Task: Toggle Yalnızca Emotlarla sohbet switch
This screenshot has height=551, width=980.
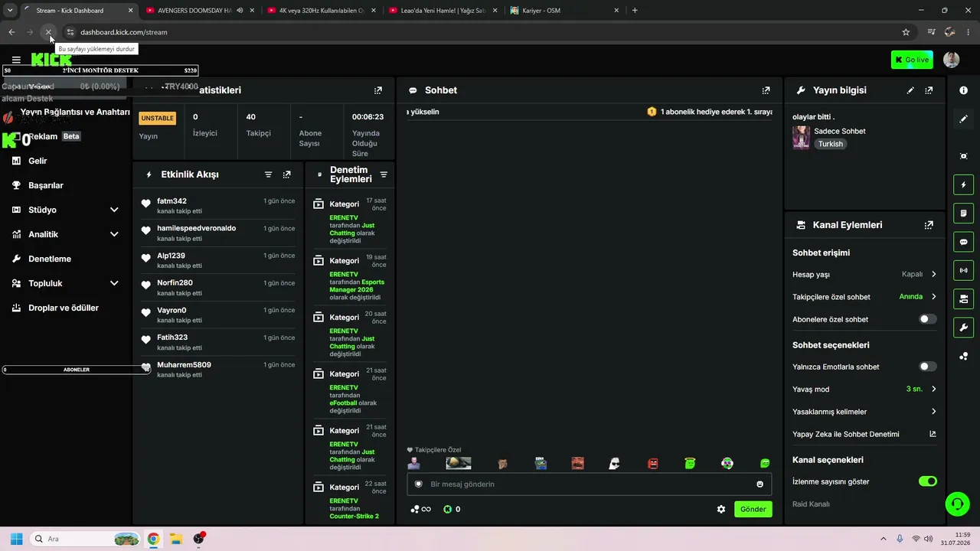Action: [x=927, y=367]
